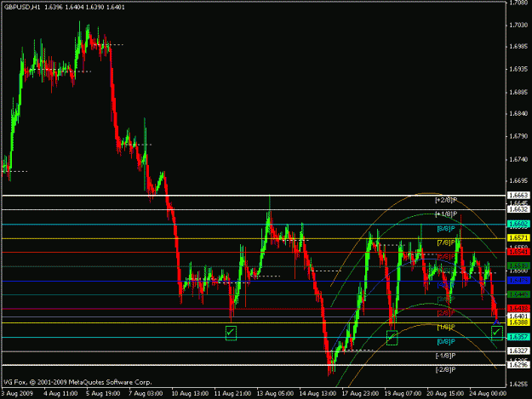Click the 14 Aug 13:00 time label
Viewport: 532px width, 399px height.
pyautogui.click(x=317, y=394)
